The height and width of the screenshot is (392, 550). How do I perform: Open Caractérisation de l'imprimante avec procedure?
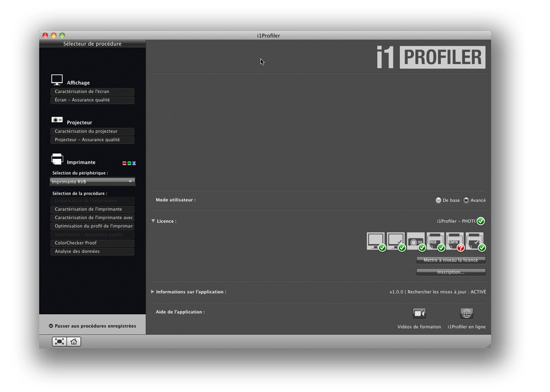click(92, 217)
